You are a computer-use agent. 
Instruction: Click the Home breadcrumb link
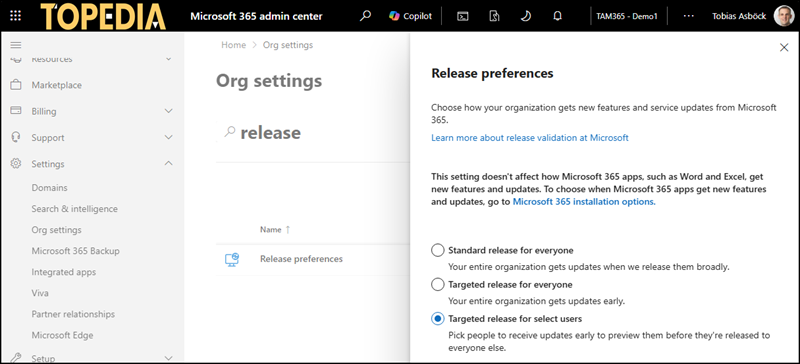[234, 45]
